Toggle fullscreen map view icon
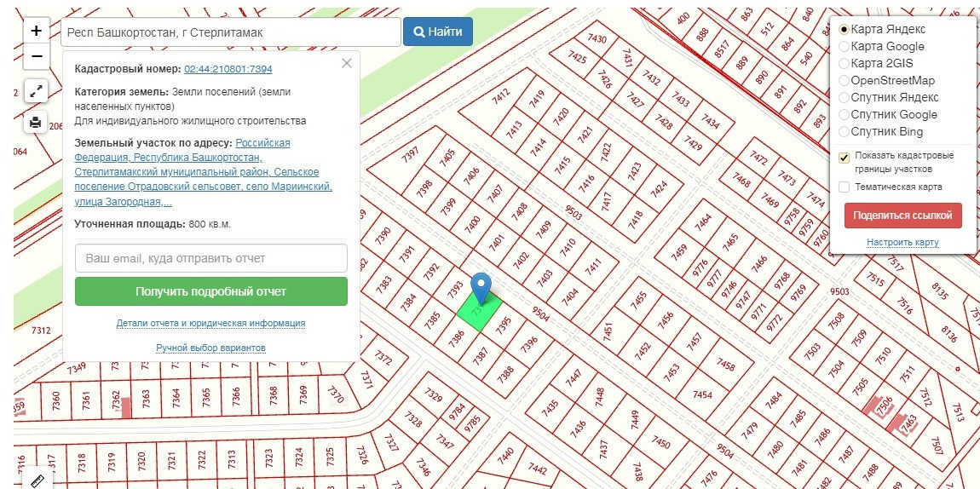980x489 pixels. coord(36,91)
